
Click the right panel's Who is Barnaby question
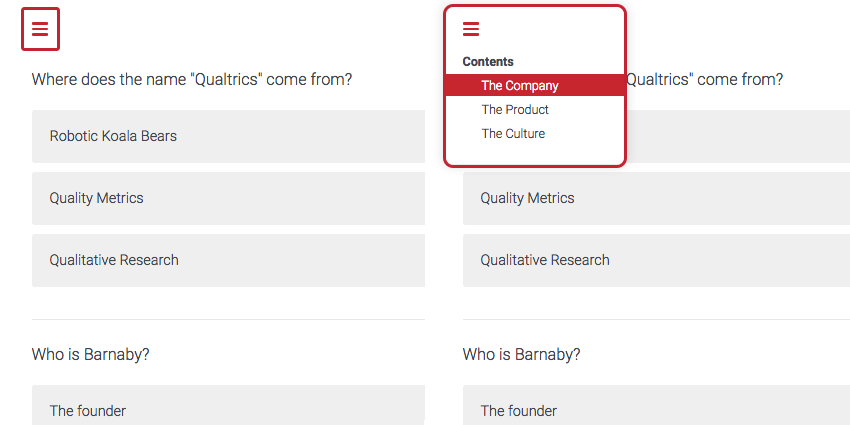coord(521,354)
